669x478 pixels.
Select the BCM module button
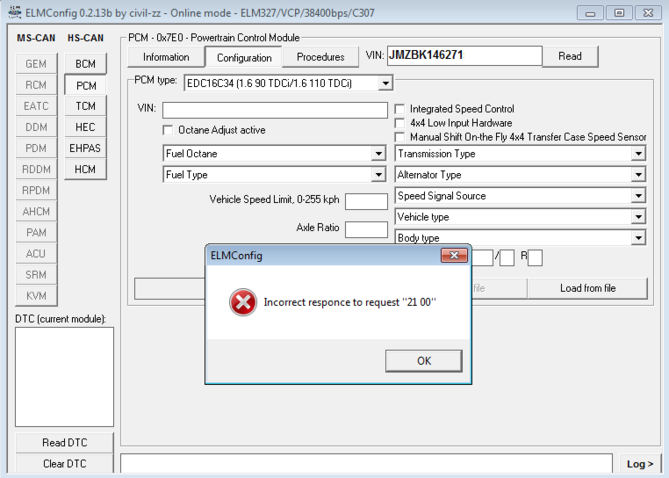[85, 64]
